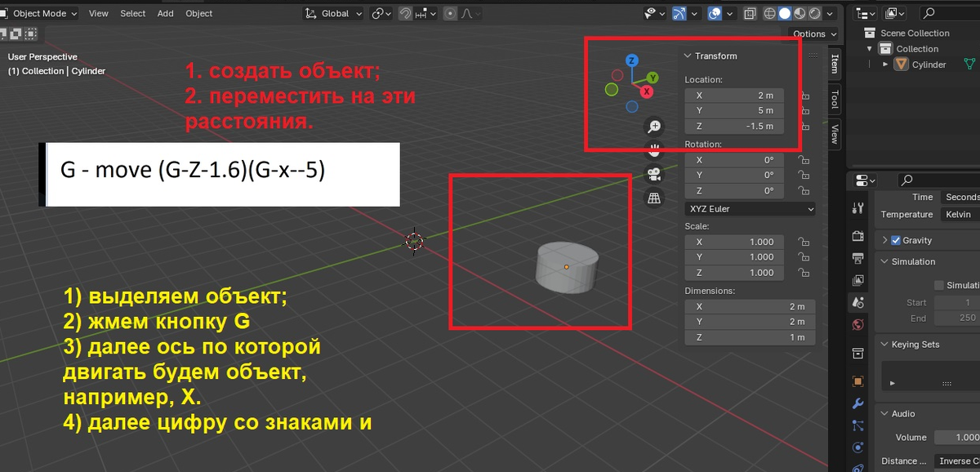Viewport: 980px width, 472px height.
Task: Open the View Layer properties tab
Action: 857,280
